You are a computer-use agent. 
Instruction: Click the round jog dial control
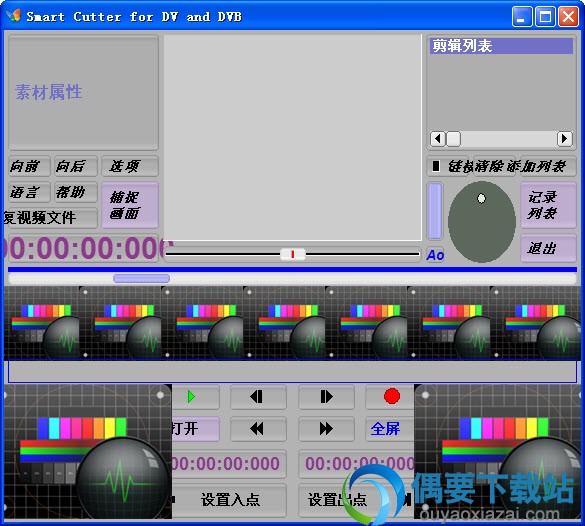tap(482, 222)
